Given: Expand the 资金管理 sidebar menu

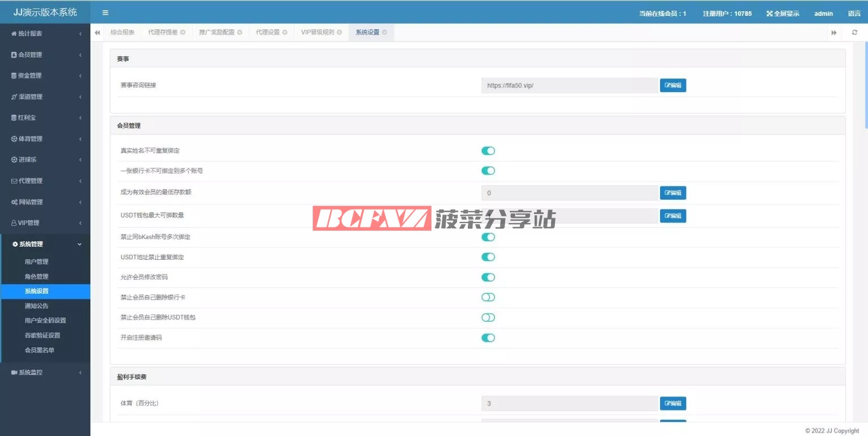Looking at the screenshot, I should coord(45,76).
